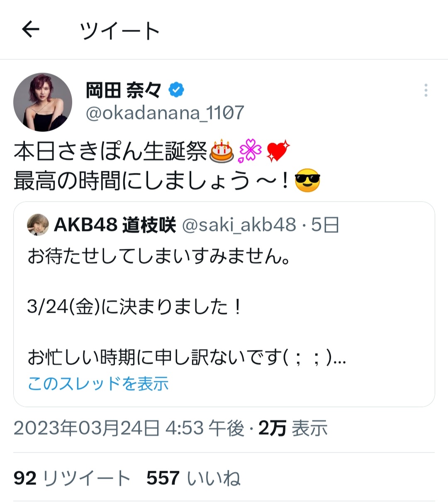448x504 pixels.
Task: Tap the red sparkling heart emoji
Action: (x=278, y=151)
